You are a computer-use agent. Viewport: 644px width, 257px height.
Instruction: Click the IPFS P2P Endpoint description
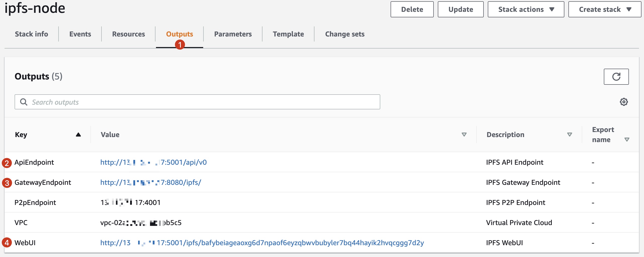516,202
